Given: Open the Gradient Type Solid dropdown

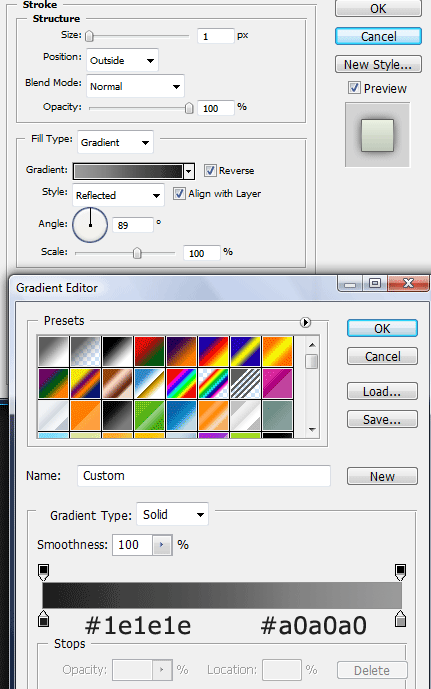Looking at the screenshot, I should [172, 515].
